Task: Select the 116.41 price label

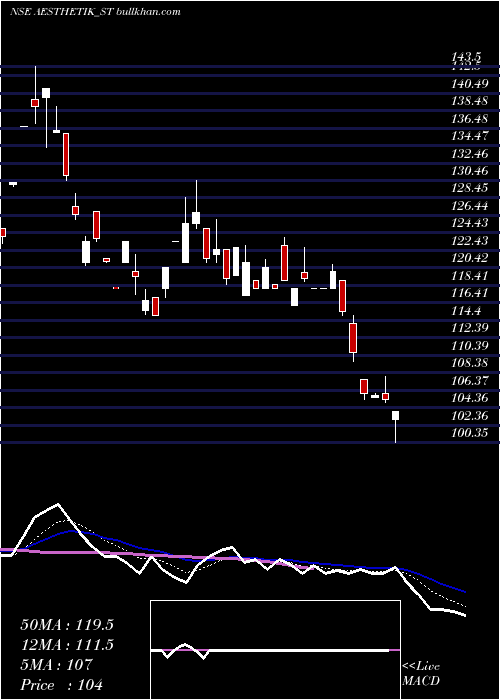Action: pos(470,293)
